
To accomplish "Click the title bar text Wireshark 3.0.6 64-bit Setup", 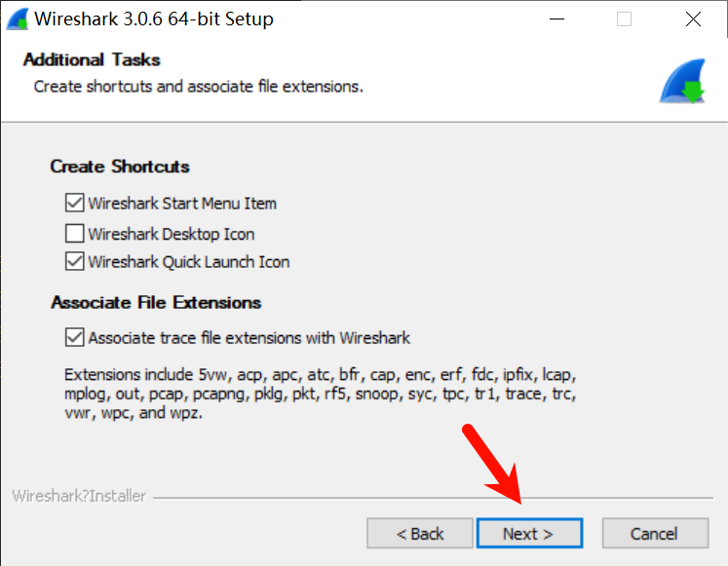I will 154,19.
